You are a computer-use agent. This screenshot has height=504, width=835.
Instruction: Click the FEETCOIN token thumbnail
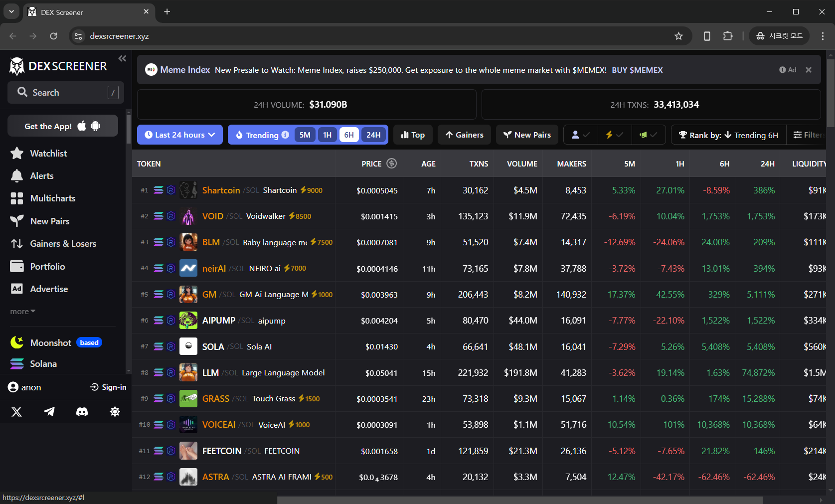(x=188, y=451)
